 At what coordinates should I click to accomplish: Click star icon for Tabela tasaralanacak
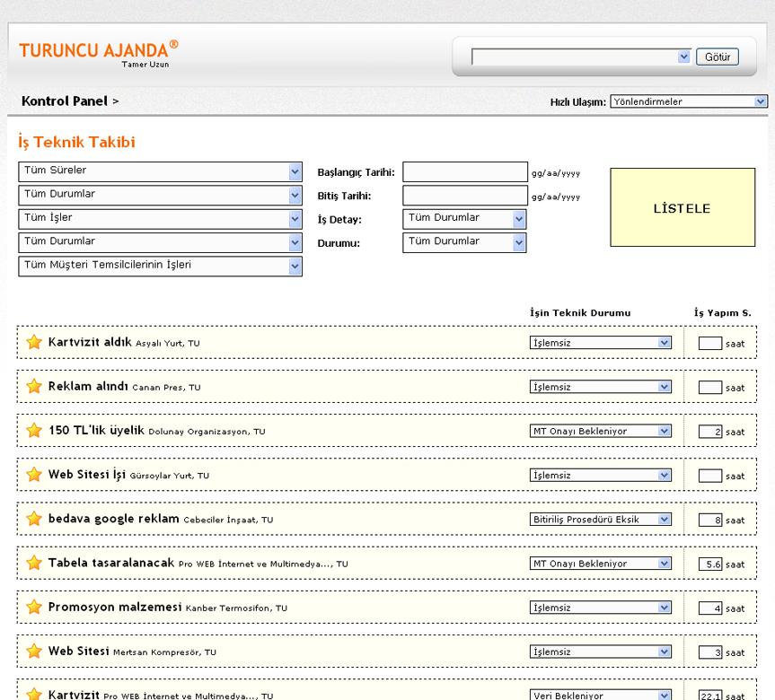click(34, 563)
